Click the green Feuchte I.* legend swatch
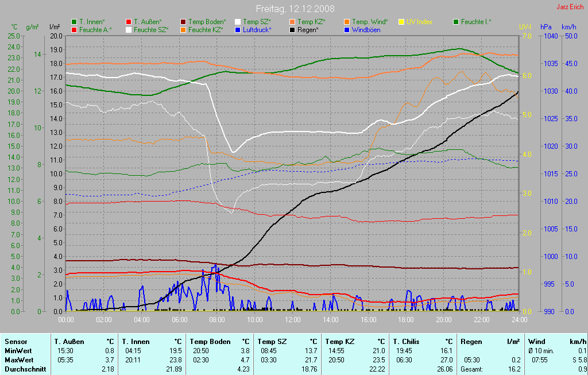588x375 pixels. pyautogui.click(x=456, y=22)
